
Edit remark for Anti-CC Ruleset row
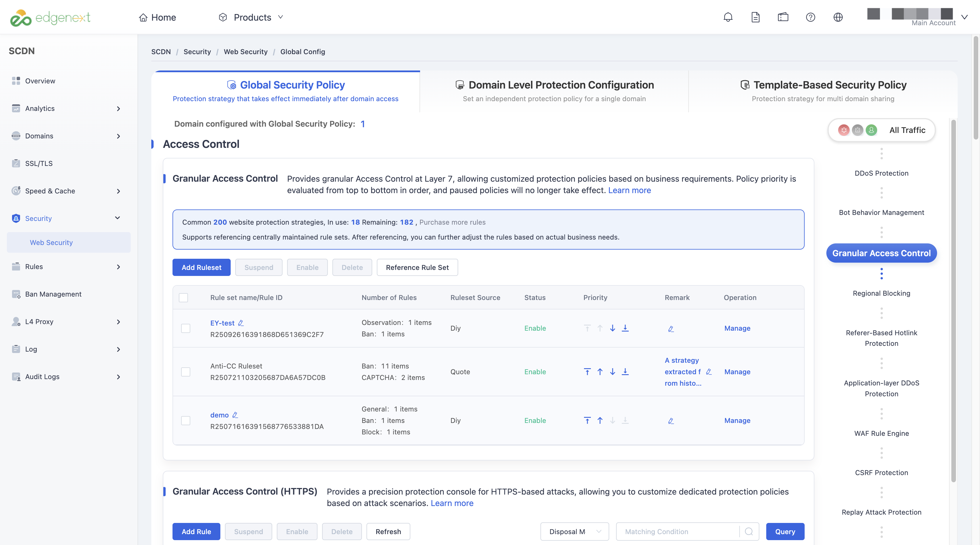[x=708, y=372]
